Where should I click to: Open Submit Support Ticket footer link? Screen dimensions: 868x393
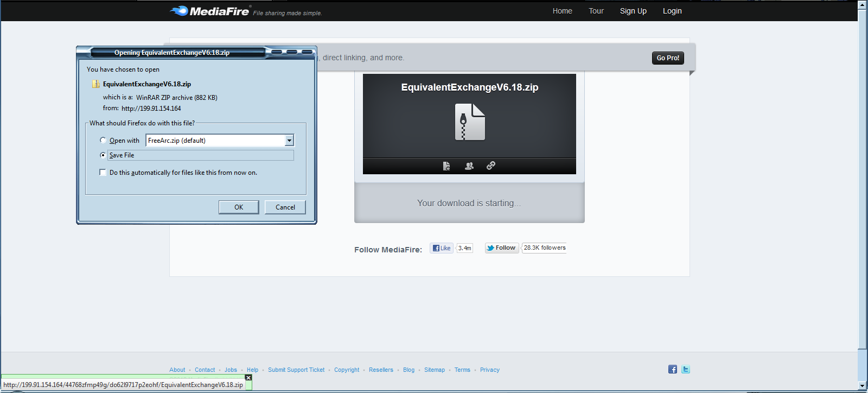point(296,370)
